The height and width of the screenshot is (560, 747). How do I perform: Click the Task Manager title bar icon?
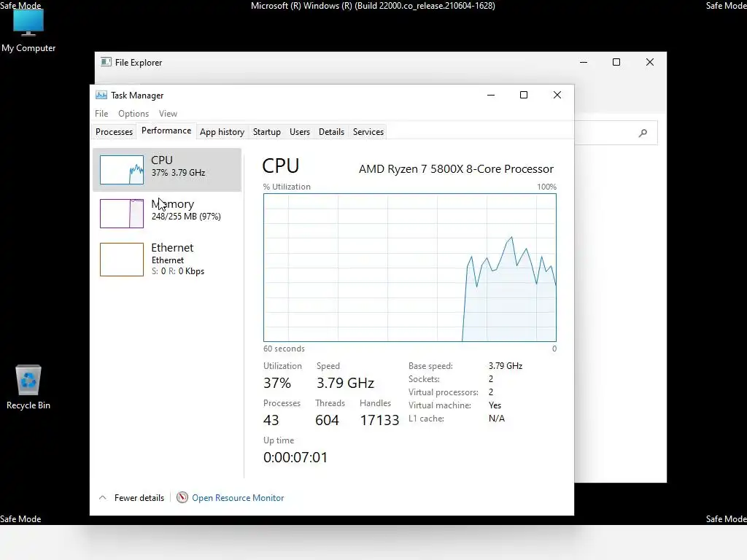(101, 96)
